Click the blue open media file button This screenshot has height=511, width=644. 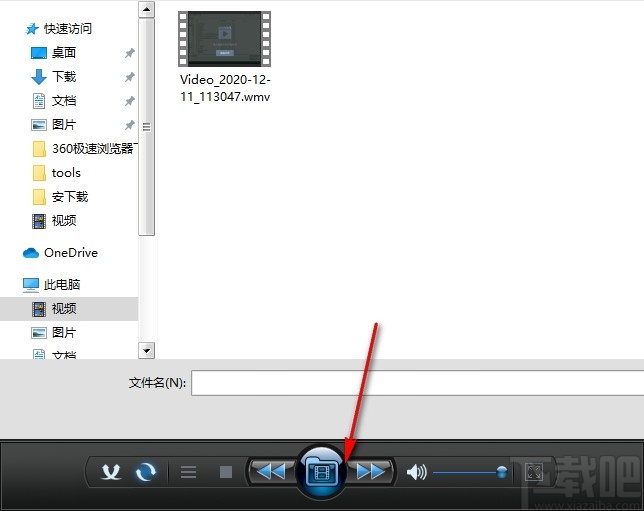click(322, 471)
